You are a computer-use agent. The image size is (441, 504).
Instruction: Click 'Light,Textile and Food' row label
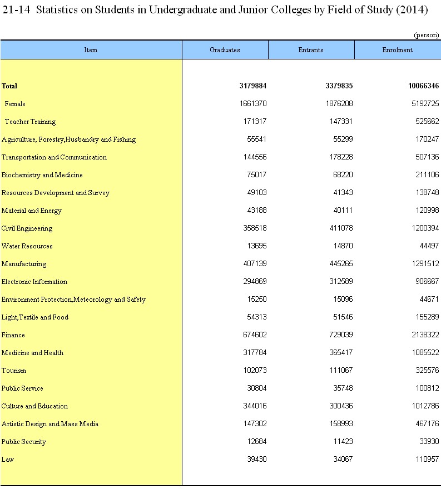pos(34,317)
